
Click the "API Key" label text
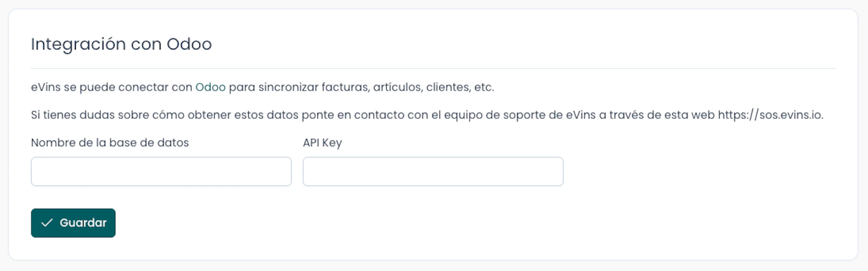coord(322,143)
